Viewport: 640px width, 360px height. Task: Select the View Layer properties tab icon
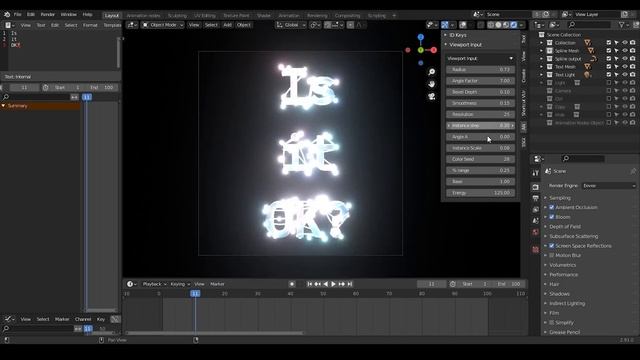(536, 209)
